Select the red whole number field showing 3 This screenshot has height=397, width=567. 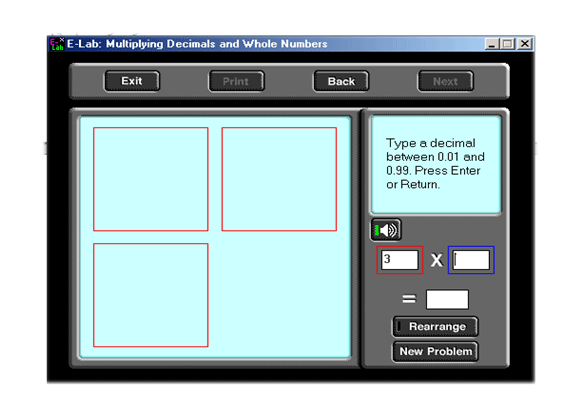[x=400, y=260]
